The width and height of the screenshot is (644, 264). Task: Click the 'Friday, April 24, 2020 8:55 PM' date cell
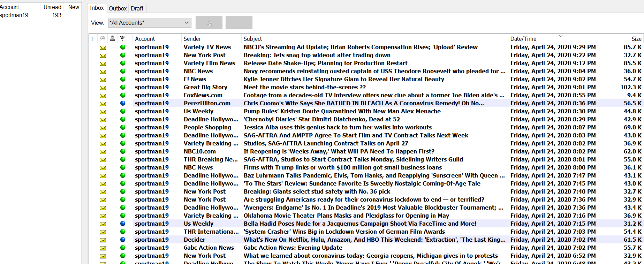[553, 95]
